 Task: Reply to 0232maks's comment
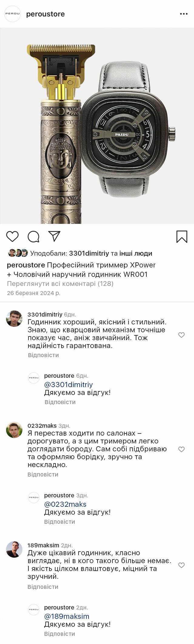(43, 474)
